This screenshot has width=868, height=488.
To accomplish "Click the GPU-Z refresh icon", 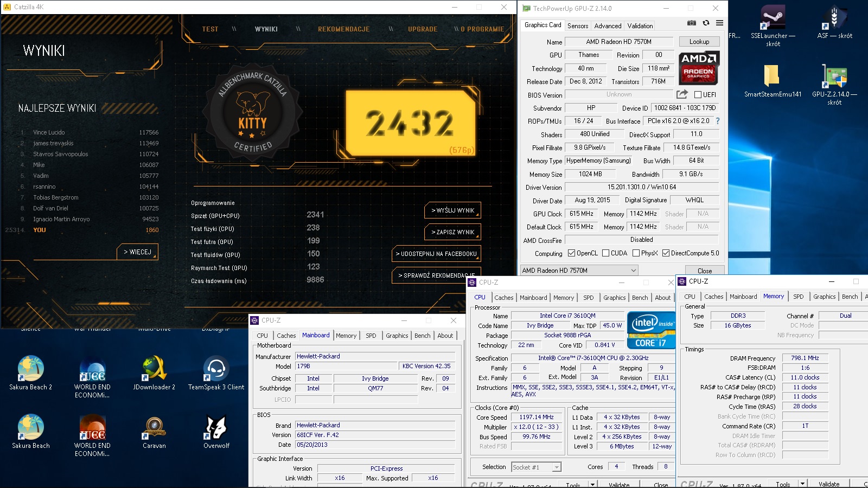I will coord(706,23).
